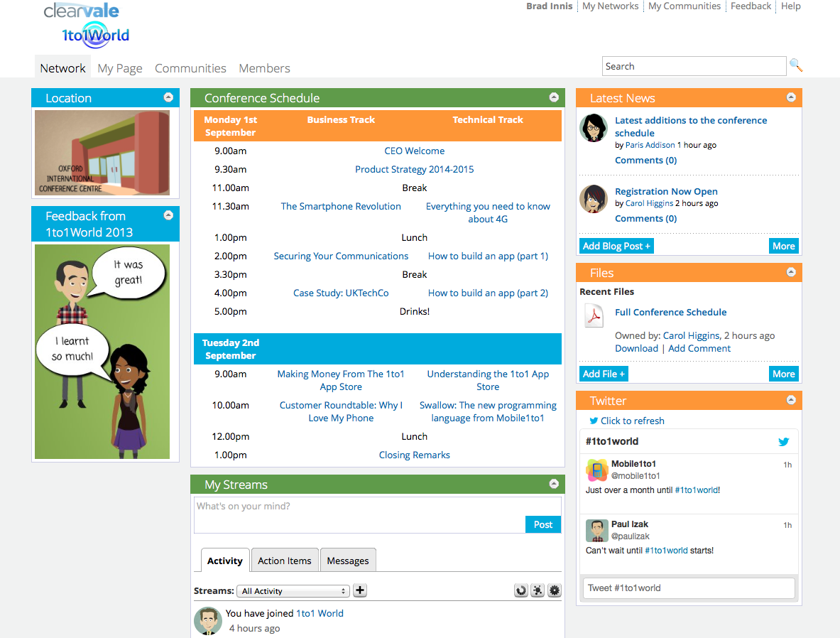
Task: Click the Oxford International Conference Centre image
Action: click(102, 153)
